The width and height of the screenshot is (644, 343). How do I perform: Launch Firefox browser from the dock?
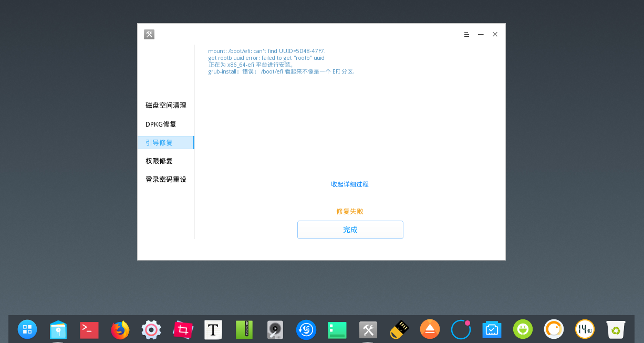coord(120,330)
